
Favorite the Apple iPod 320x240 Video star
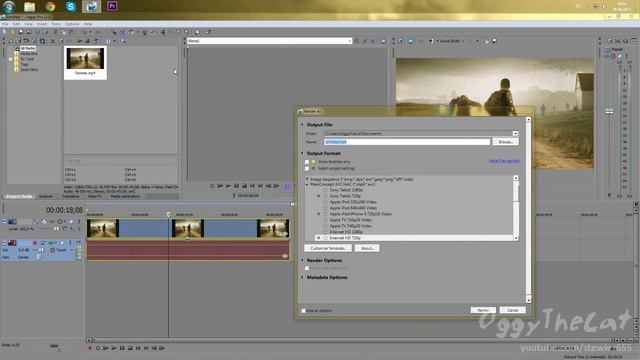[x=325, y=202]
